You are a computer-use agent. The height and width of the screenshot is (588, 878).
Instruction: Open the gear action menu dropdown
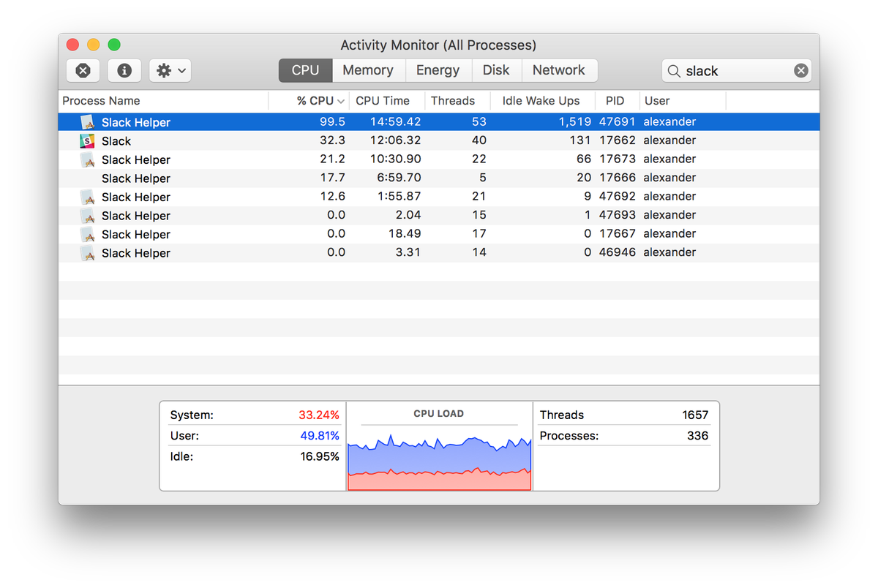pos(170,70)
